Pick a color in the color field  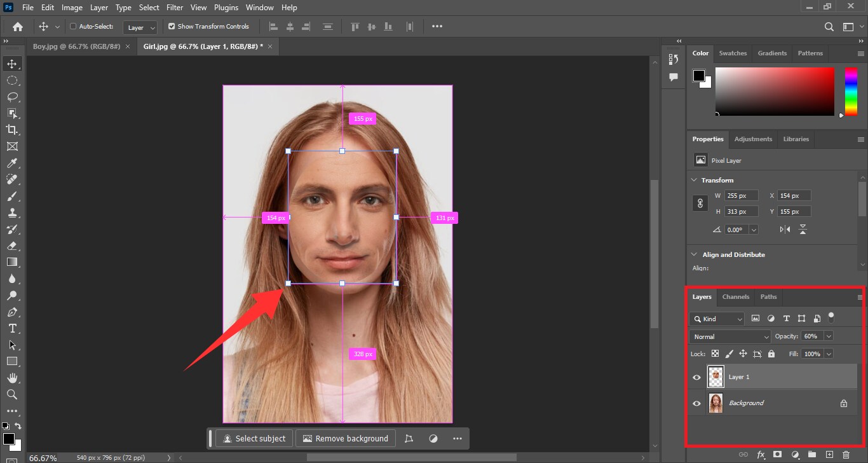[775, 92]
